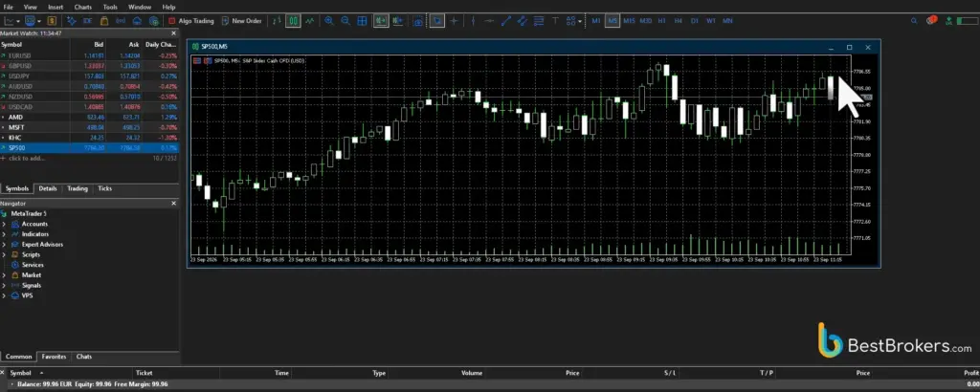
Task: Expand the Market tree node
Action: coord(4,275)
